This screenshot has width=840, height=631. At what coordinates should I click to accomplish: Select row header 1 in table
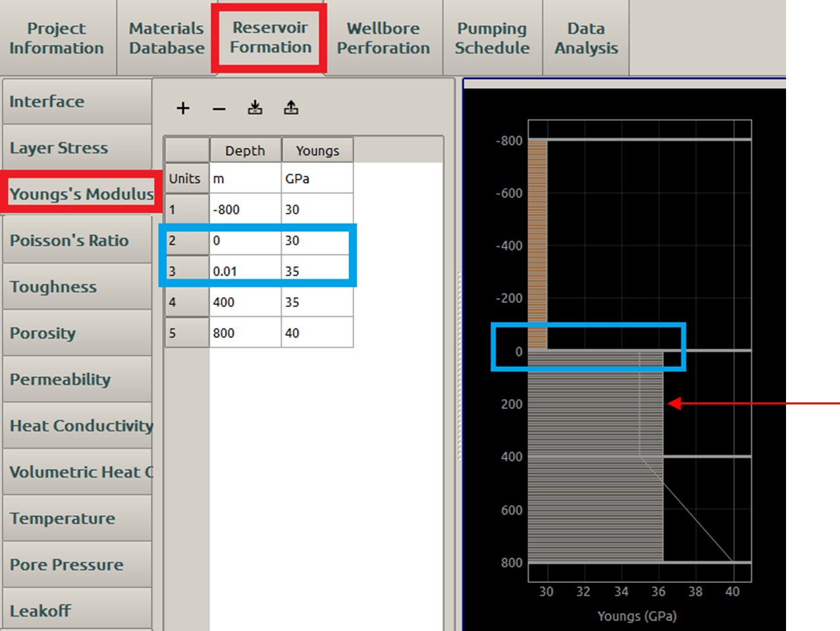(x=187, y=209)
